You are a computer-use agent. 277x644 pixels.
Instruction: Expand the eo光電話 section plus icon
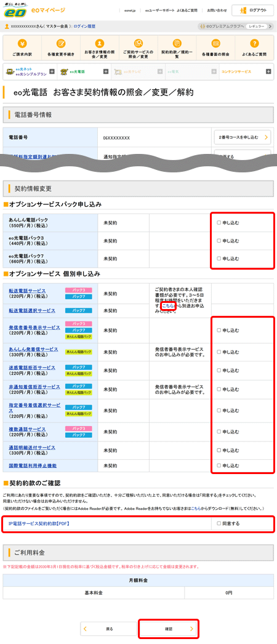(106, 71)
